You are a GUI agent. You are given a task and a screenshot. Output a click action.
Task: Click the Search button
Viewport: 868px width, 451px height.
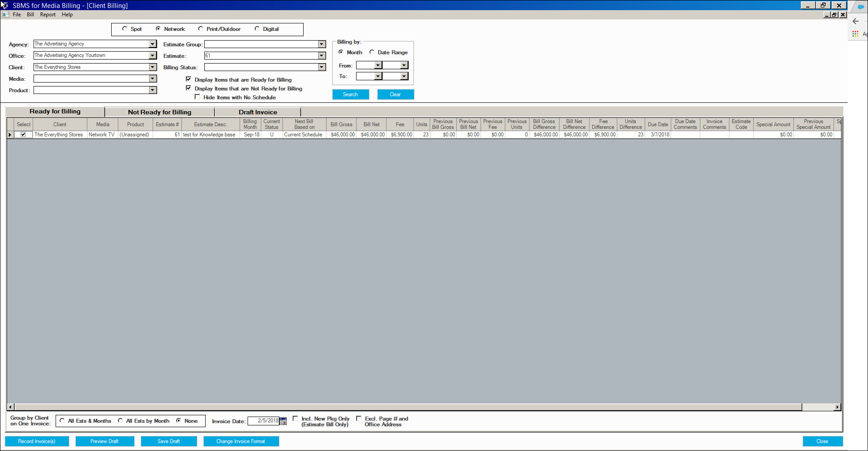coord(350,94)
